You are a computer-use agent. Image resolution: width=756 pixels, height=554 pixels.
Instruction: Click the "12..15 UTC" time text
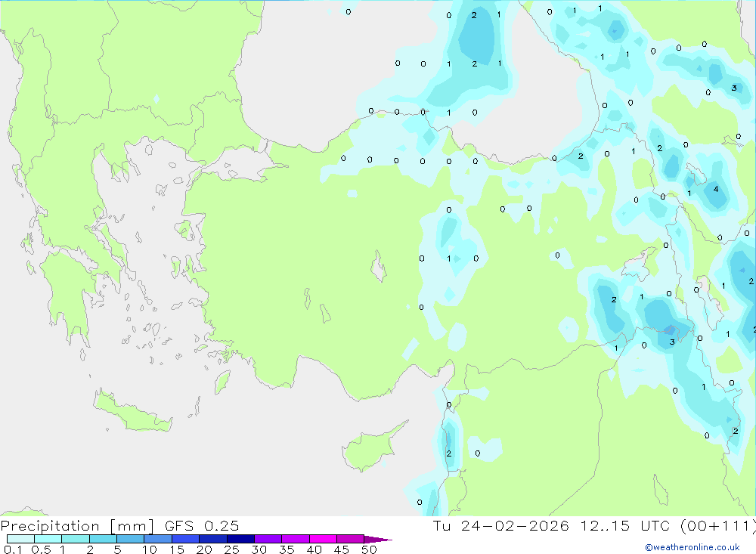(x=625, y=525)
